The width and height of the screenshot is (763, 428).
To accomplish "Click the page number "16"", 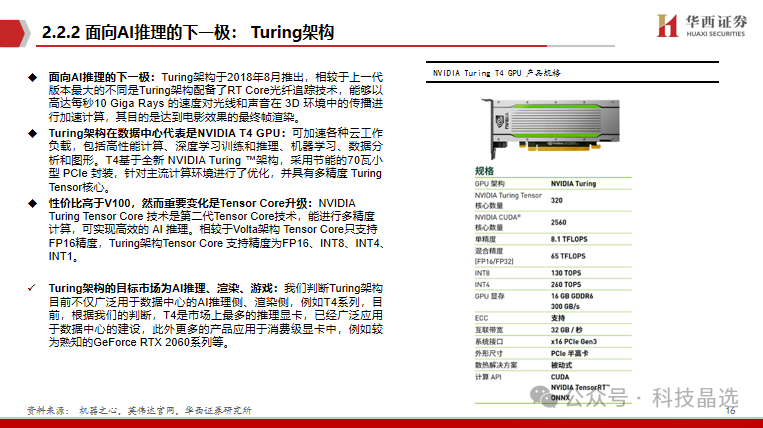I will pos(730,411).
